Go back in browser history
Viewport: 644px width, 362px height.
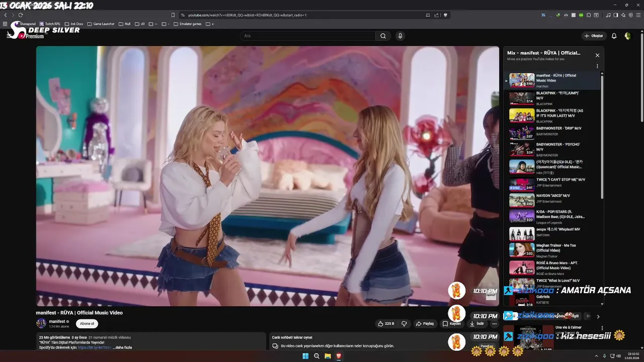coord(6,15)
